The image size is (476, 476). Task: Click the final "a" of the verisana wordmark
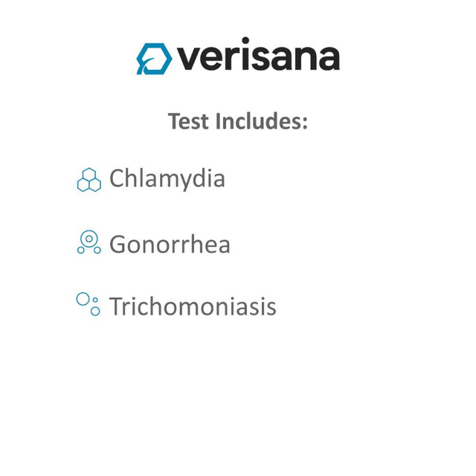tap(329, 59)
